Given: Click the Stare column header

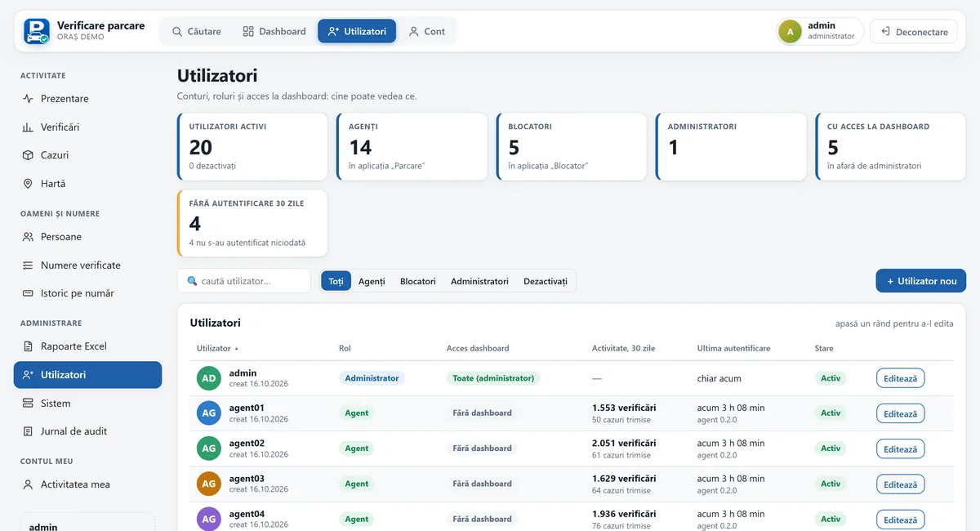Looking at the screenshot, I should [824, 349].
